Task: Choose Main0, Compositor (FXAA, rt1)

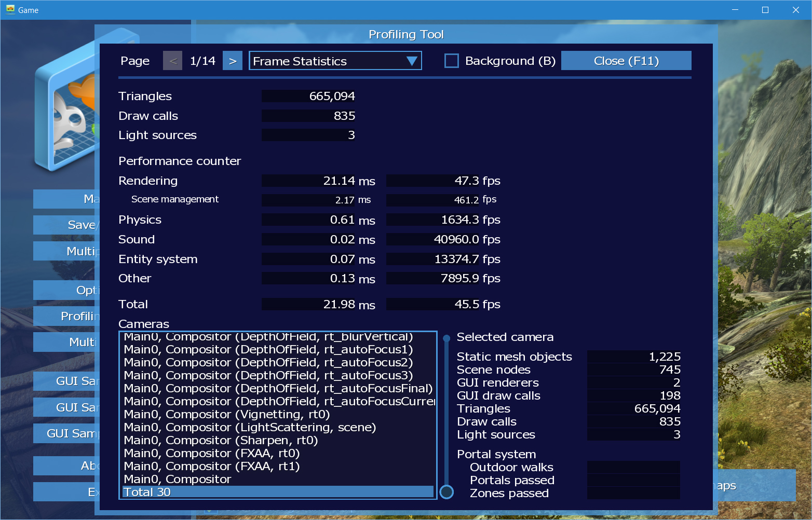Action: tap(212, 466)
